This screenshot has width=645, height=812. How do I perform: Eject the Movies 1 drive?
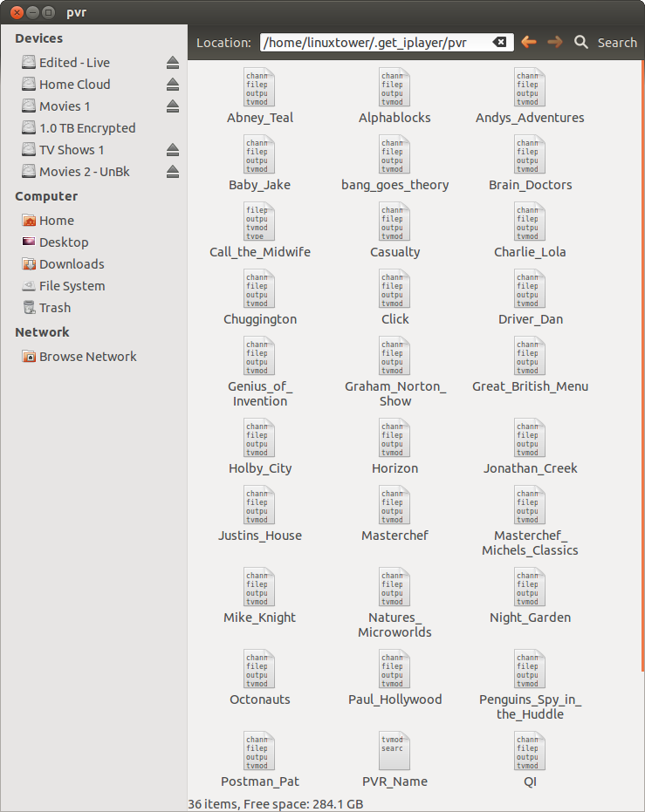coord(173,106)
